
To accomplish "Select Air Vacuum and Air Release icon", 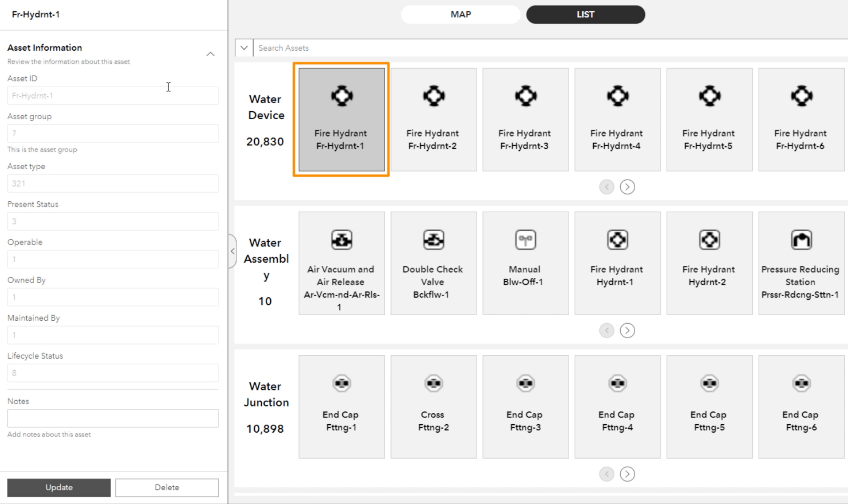I will (x=341, y=240).
